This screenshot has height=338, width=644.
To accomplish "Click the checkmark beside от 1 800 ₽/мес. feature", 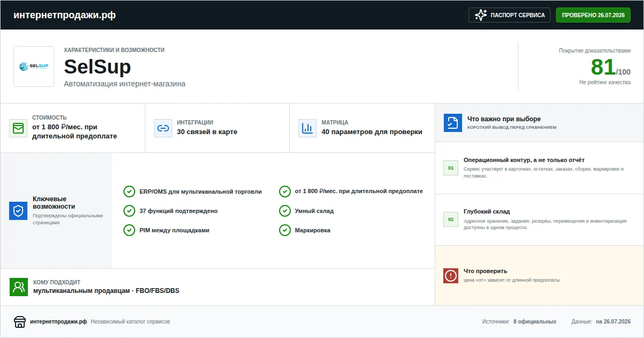I will pos(284,192).
